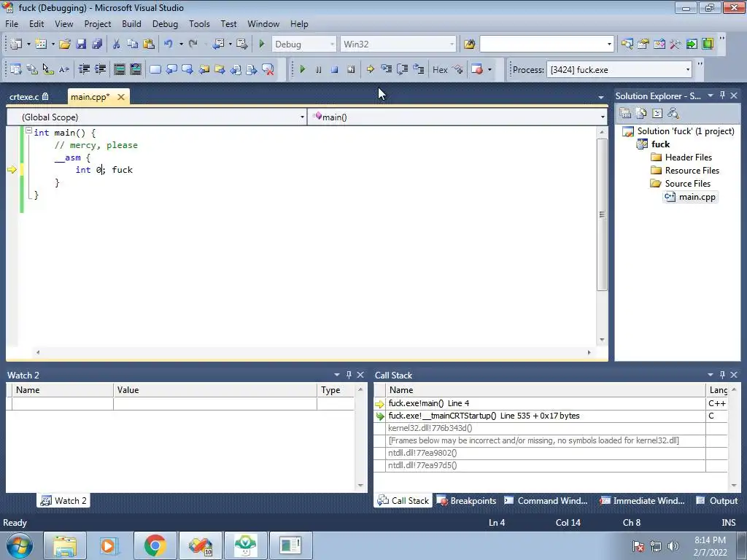Increase line indent icon
The height and width of the screenshot is (560, 747).
coord(100,69)
